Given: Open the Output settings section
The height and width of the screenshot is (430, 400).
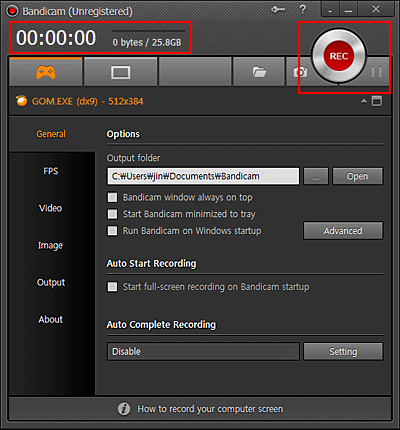Looking at the screenshot, I should 51,282.
